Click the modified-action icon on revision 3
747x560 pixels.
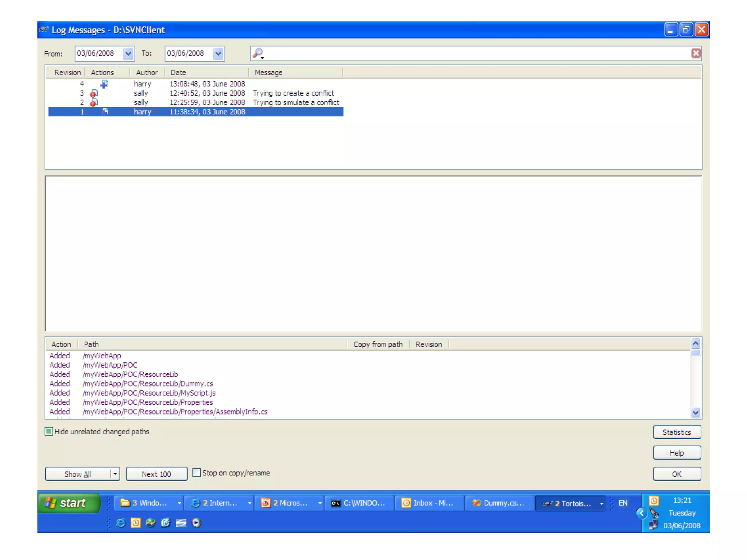(94, 93)
